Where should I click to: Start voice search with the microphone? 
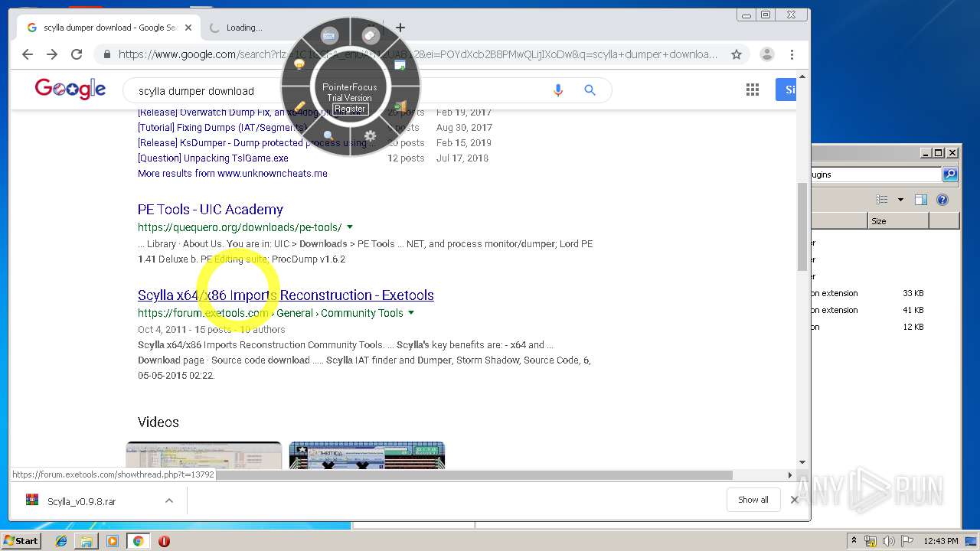click(x=558, y=90)
